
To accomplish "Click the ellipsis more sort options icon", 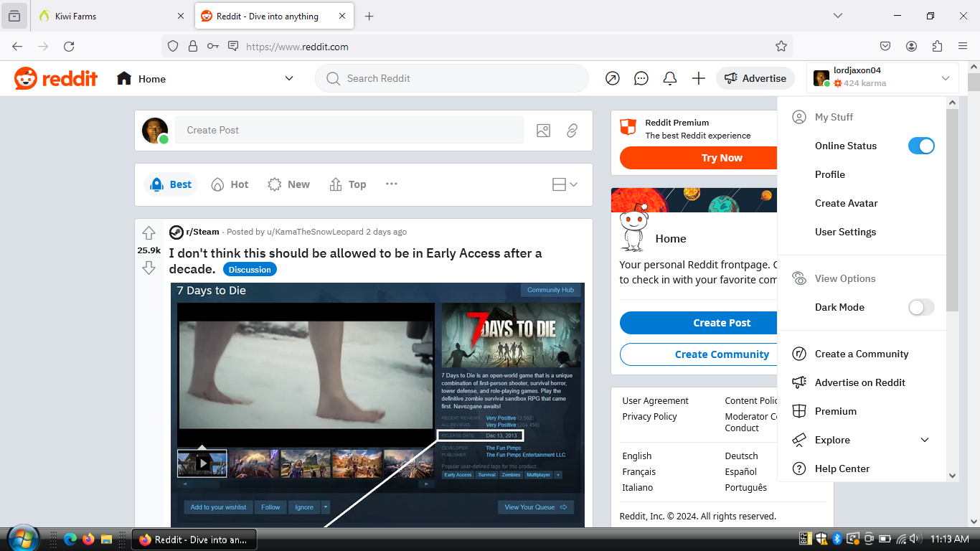I will pyautogui.click(x=391, y=184).
